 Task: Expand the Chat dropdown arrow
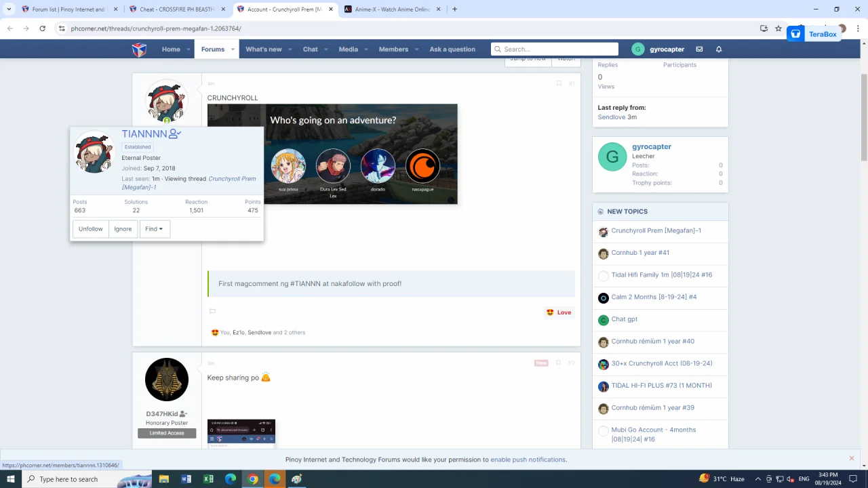326,49
